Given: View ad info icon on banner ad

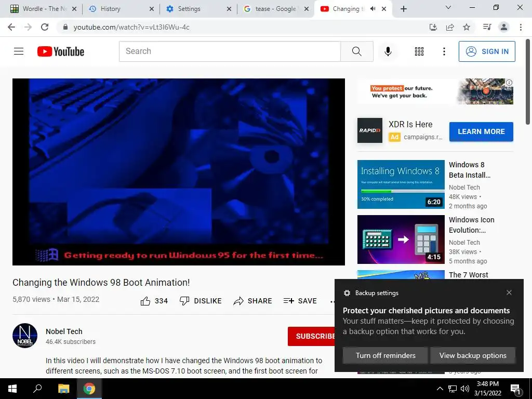Looking at the screenshot, I should [509, 83].
